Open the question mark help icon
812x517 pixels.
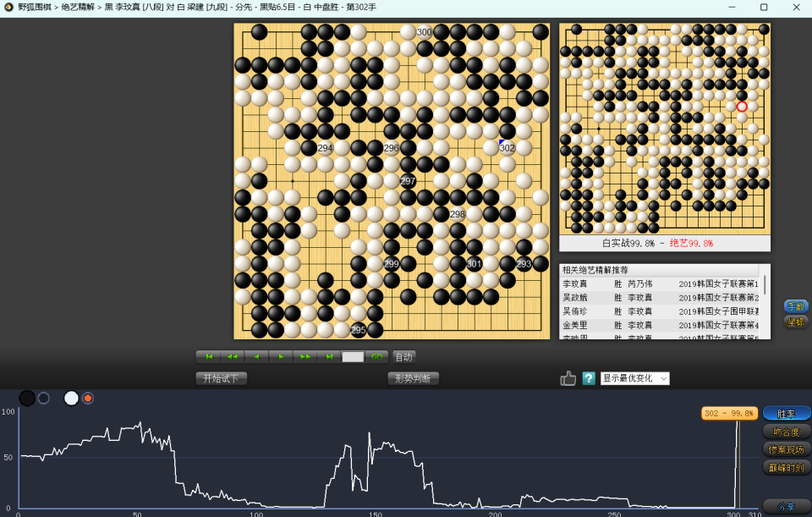[589, 378]
